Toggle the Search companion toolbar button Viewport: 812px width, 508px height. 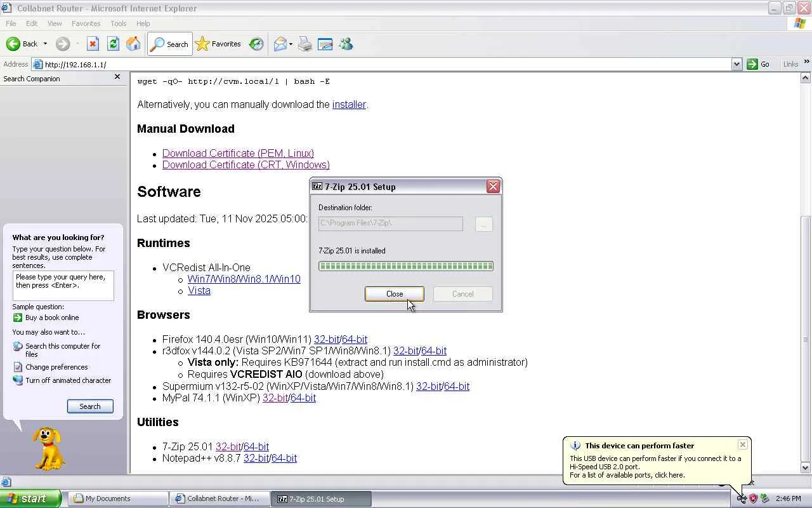point(170,44)
